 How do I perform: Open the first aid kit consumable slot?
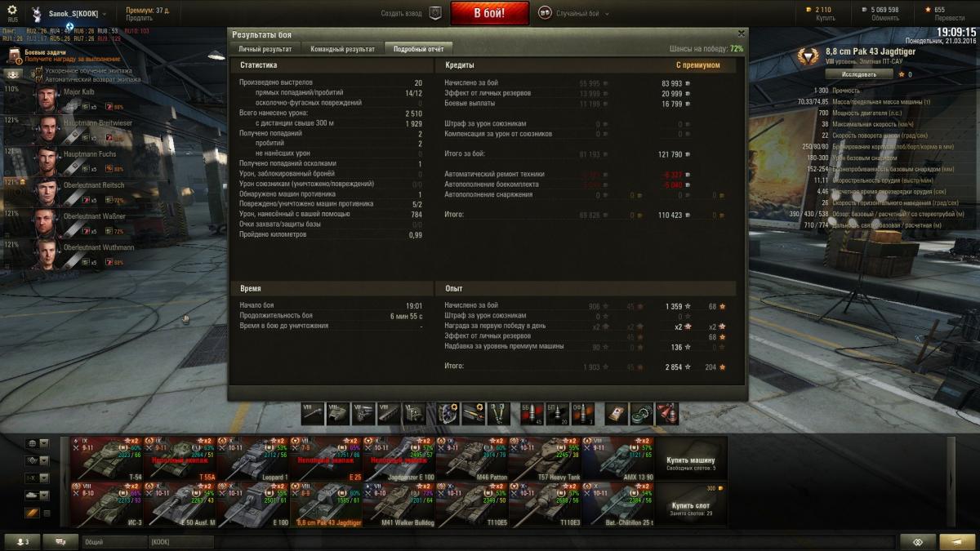pos(617,413)
